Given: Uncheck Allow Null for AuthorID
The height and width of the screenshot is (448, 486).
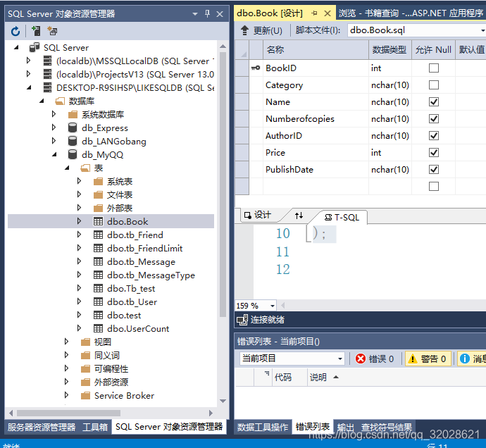Looking at the screenshot, I should point(434,135).
